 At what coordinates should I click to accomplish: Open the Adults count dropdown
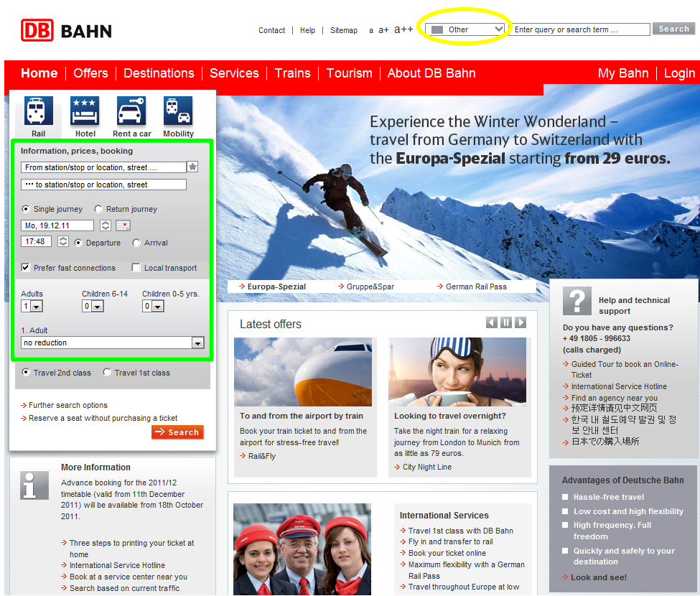point(32,307)
